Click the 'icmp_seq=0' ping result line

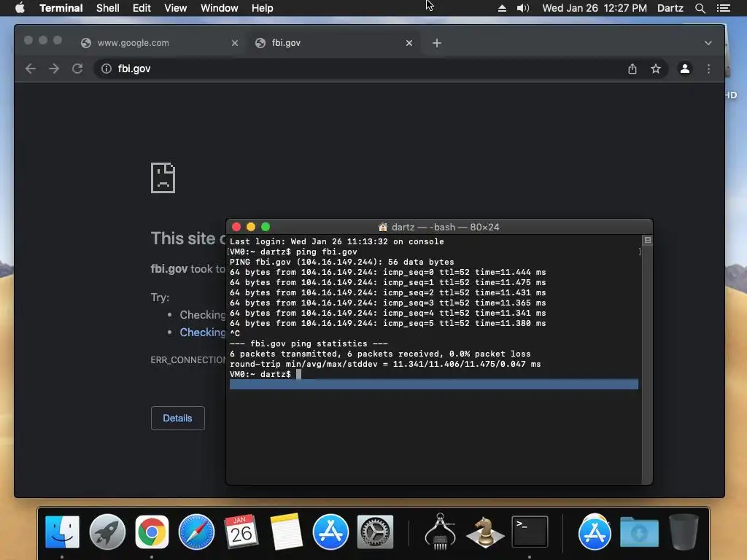[x=387, y=273]
